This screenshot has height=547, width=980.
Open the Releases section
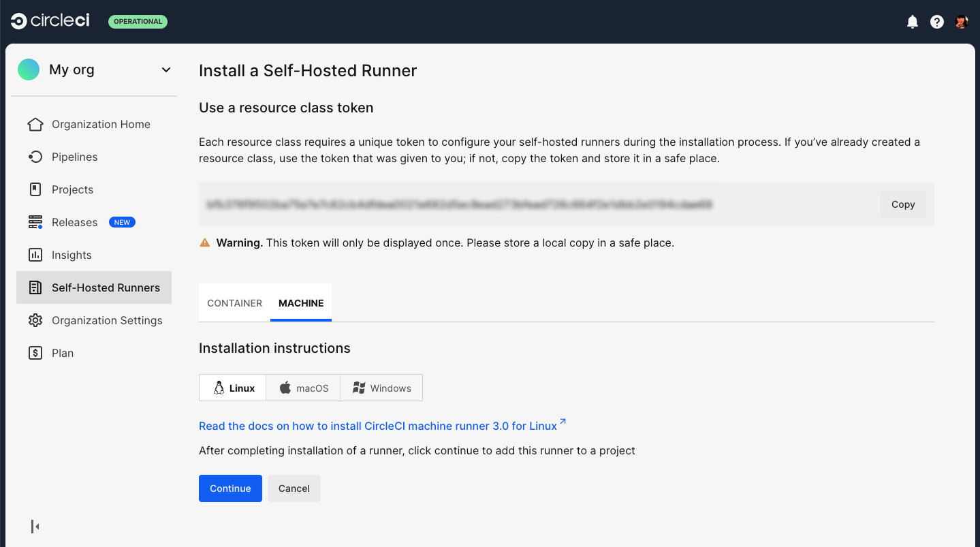coord(94,222)
